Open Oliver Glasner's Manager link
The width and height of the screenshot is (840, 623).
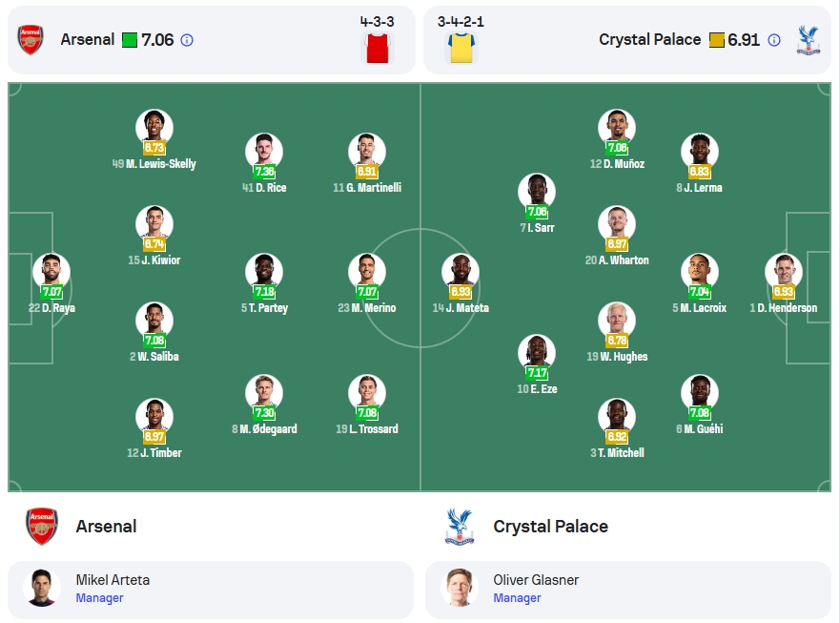(517, 598)
